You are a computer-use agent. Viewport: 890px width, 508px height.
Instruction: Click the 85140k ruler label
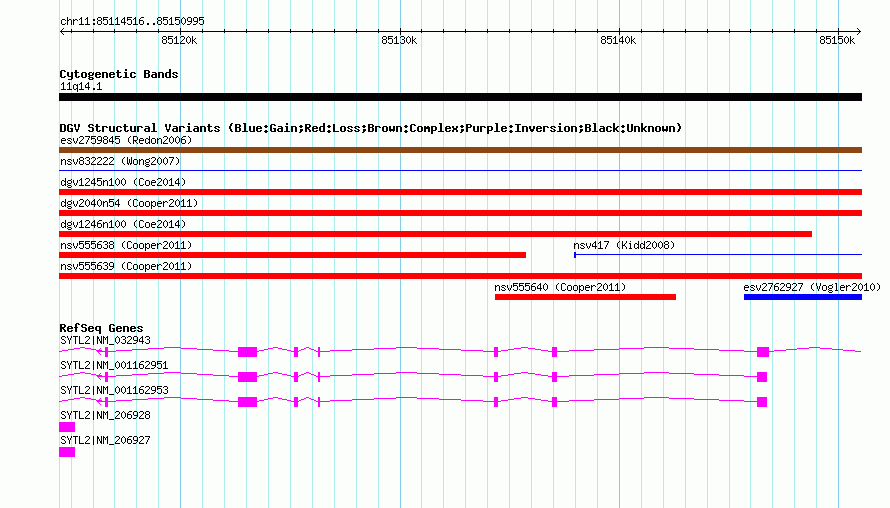pyautogui.click(x=618, y=40)
